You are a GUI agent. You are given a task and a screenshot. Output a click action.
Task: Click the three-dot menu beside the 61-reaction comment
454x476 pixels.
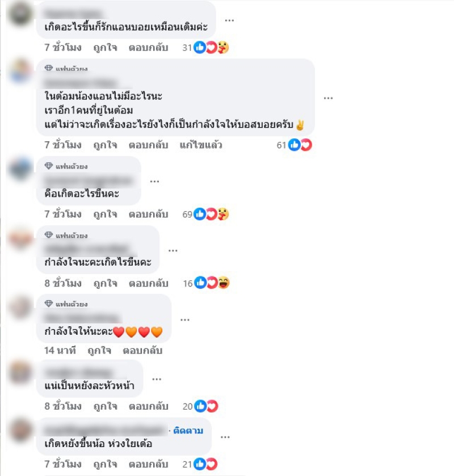click(328, 98)
